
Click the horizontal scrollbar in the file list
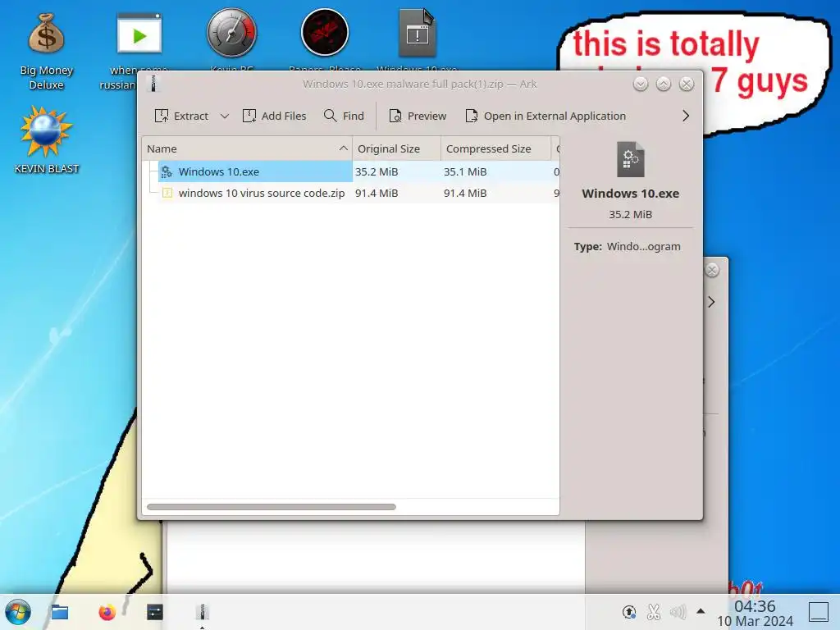tap(271, 507)
